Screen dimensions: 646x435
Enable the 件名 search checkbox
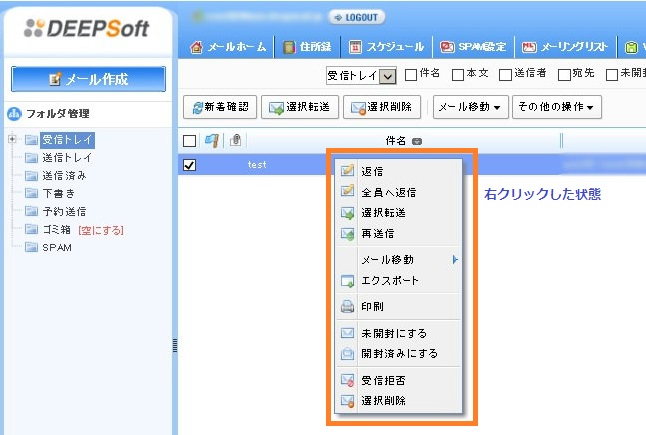pos(410,74)
